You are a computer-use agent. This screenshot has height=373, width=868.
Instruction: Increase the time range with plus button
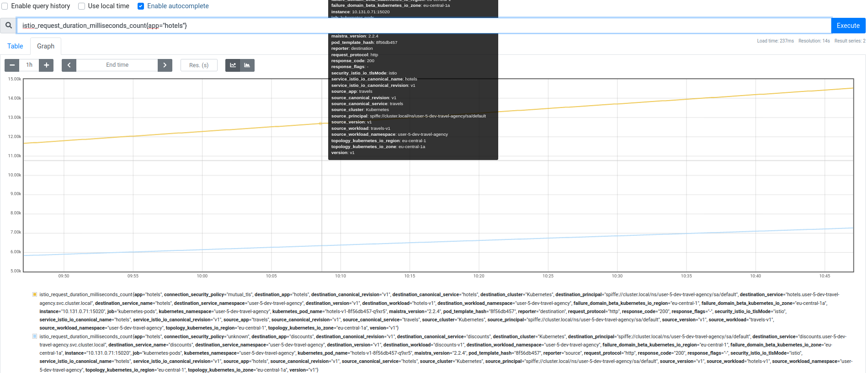(46, 65)
